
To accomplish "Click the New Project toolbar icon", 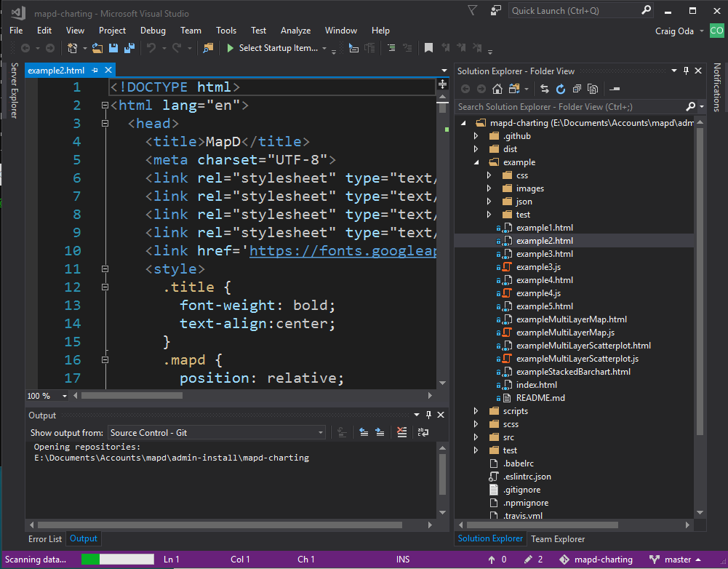I will point(73,48).
